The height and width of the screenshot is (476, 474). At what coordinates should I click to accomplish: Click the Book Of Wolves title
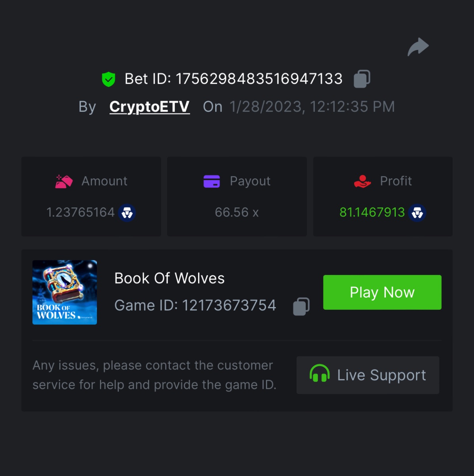pos(170,278)
